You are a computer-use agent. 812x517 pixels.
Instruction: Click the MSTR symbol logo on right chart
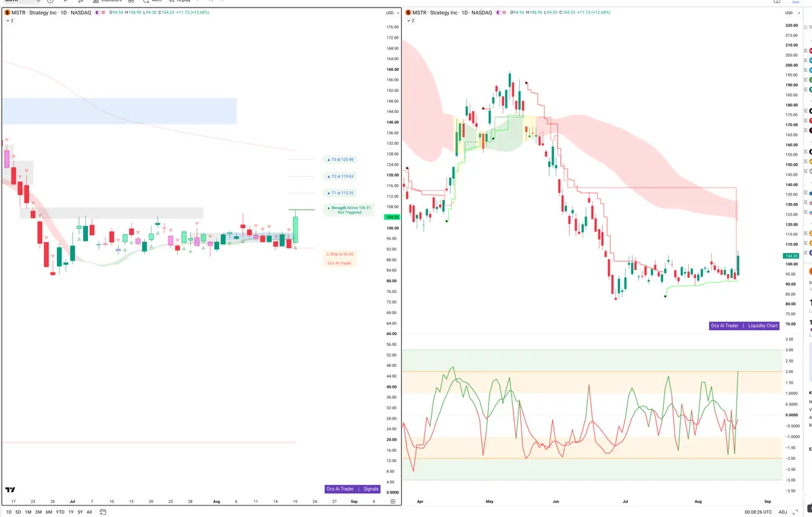point(407,13)
